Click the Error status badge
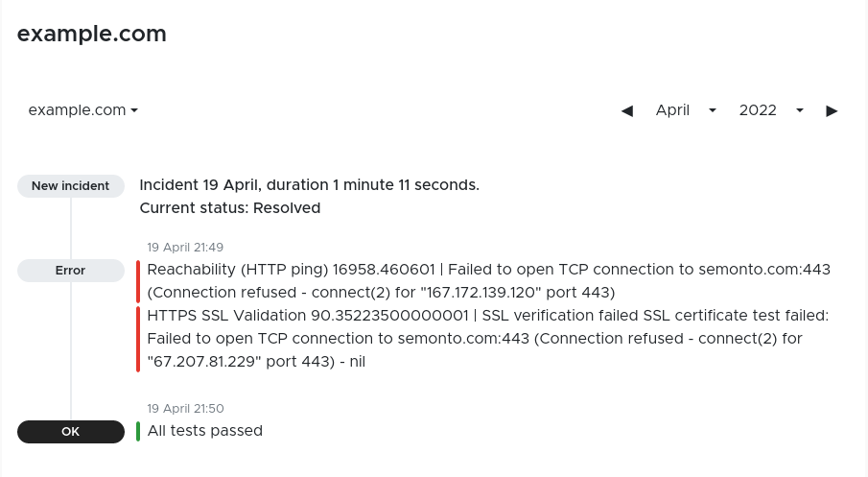 click(x=71, y=271)
